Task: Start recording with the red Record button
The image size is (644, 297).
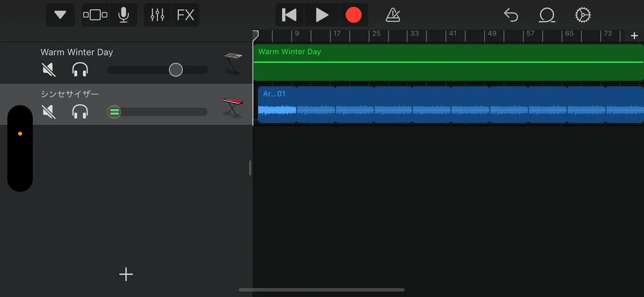Action: click(x=354, y=15)
